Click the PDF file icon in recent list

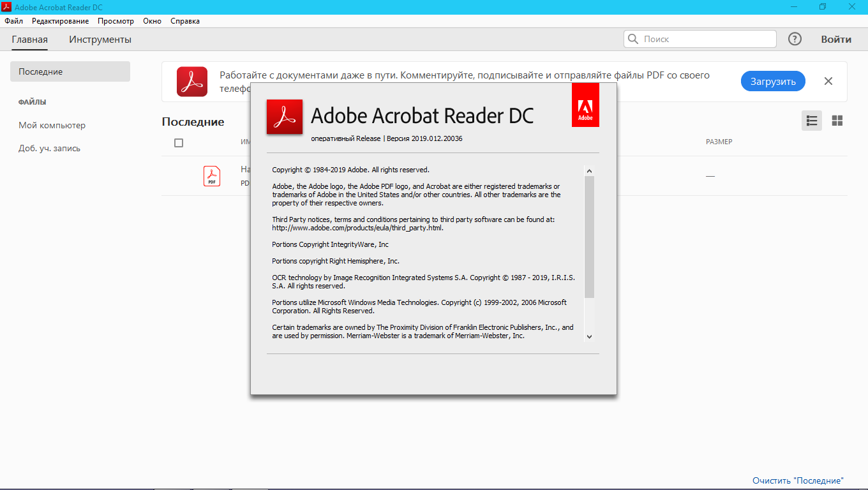pyautogui.click(x=212, y=176)
